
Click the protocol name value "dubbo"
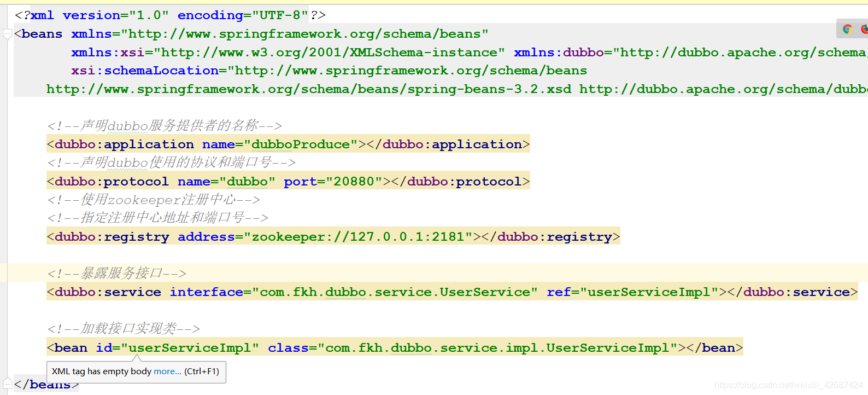[247, 182]
